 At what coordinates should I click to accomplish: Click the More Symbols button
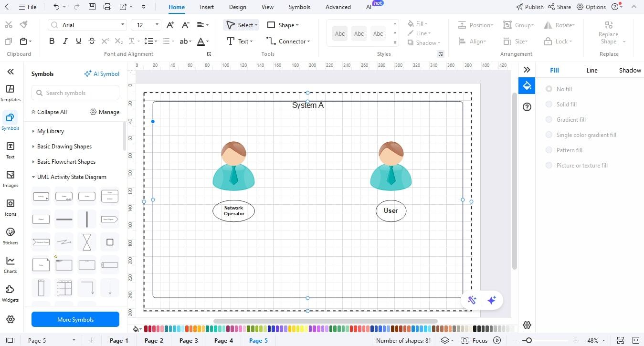click(75, 319)
